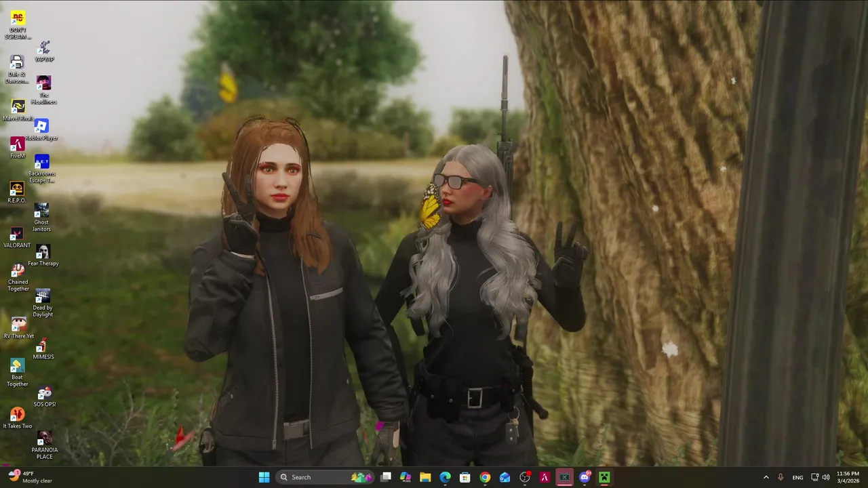Open the SOS OPS! shortcut

(44, 396)
